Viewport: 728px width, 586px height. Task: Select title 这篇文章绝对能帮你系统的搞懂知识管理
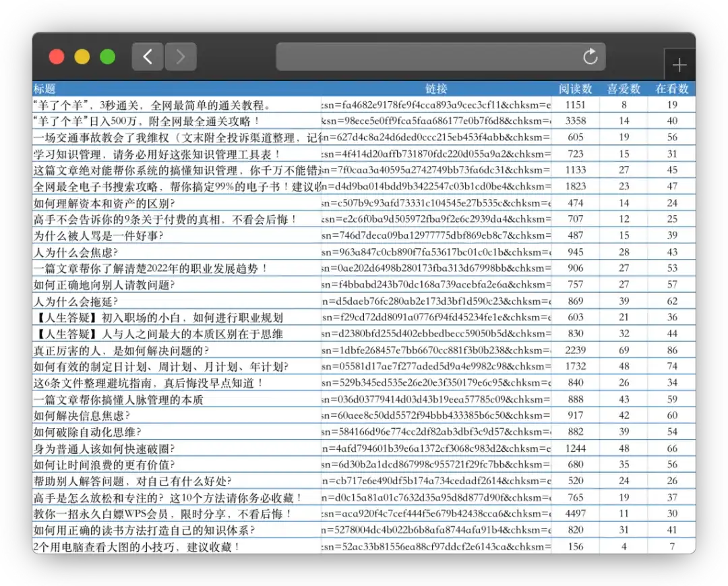click(x=177, y=171)
